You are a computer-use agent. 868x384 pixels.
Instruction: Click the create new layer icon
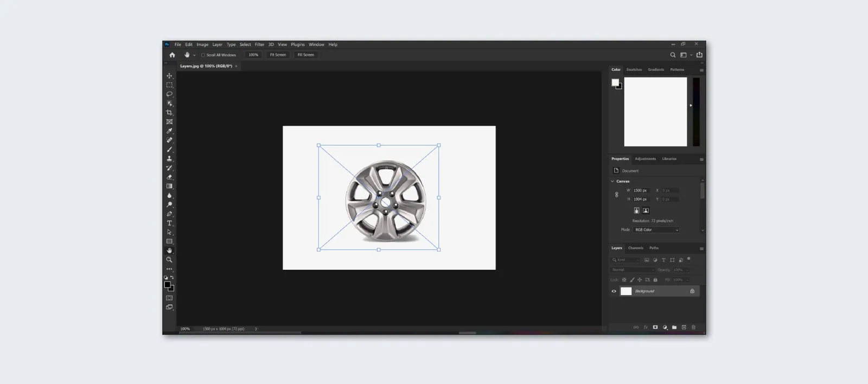tap(684, 327)
